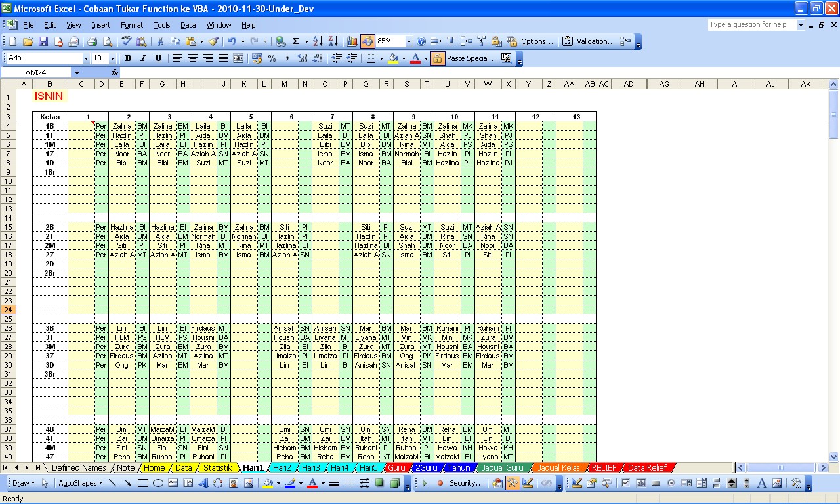Click the Validation... button
The width and height of the screenshot is (840, 504).
click(595, 41)
